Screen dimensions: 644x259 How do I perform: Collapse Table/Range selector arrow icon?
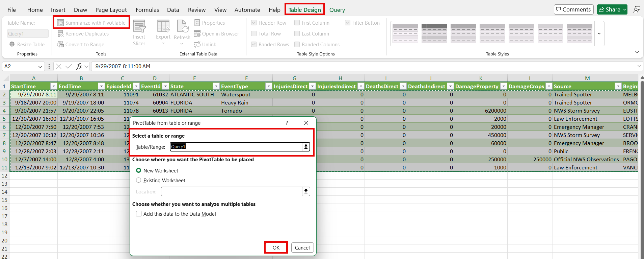tap(306, 146)
